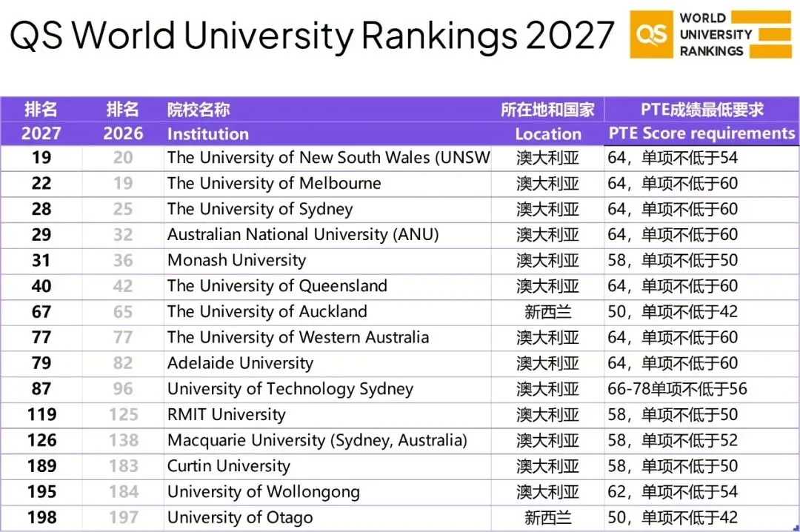Select 2027 rank cell 126
The image size is (800, 532).
[41, 440]
